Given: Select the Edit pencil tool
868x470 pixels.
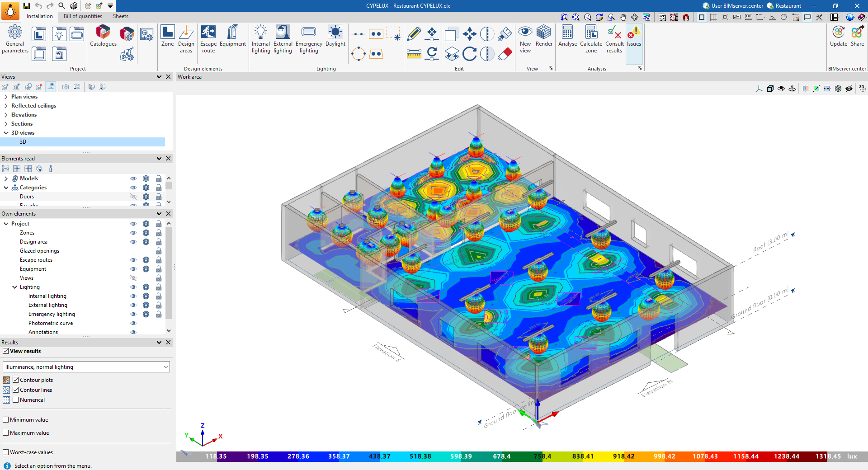Looking at the screenshot, I should coord(414,34).
